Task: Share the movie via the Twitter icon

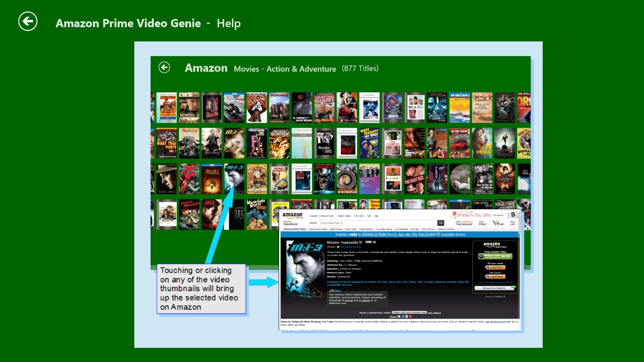Action: (x=406, y=316)
